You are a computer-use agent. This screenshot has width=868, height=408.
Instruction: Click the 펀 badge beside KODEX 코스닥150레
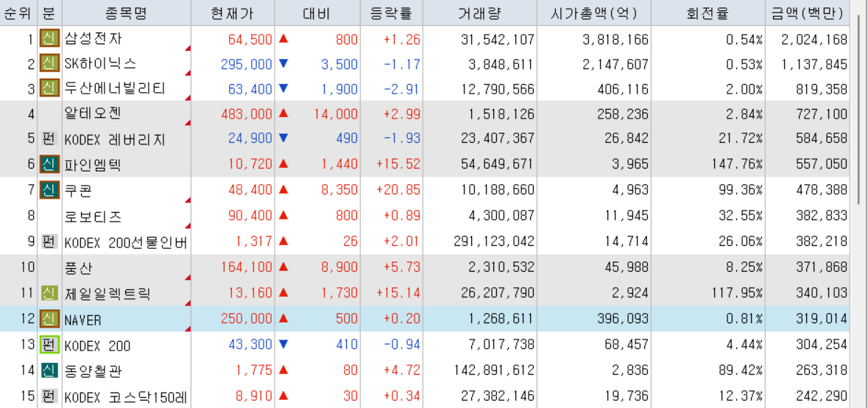pyautogui.click(x=49, y=395)
